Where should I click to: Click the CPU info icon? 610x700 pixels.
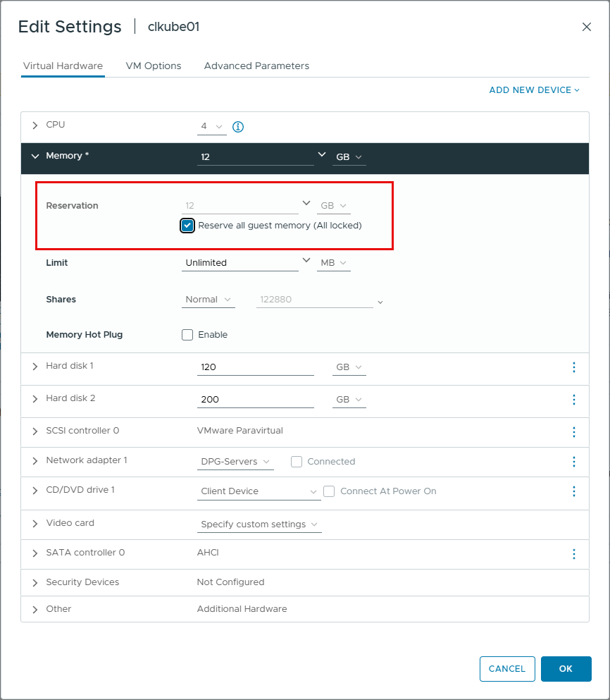(x=238, y=128)
